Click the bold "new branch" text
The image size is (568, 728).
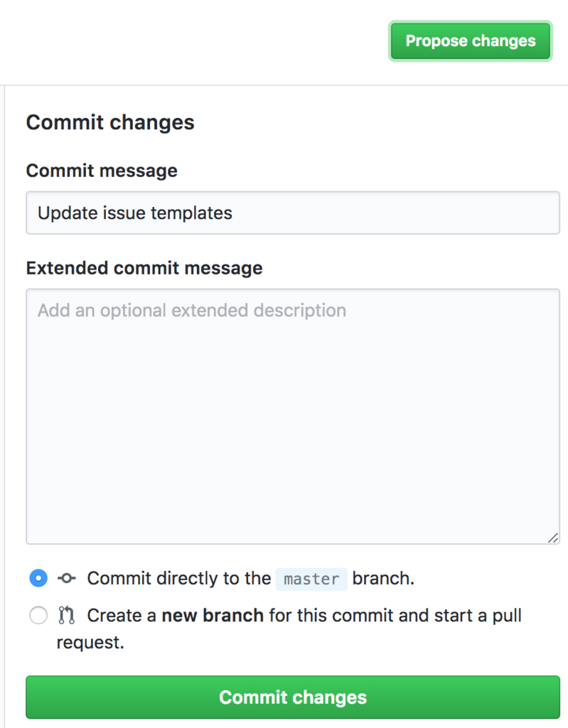point(213,615)
